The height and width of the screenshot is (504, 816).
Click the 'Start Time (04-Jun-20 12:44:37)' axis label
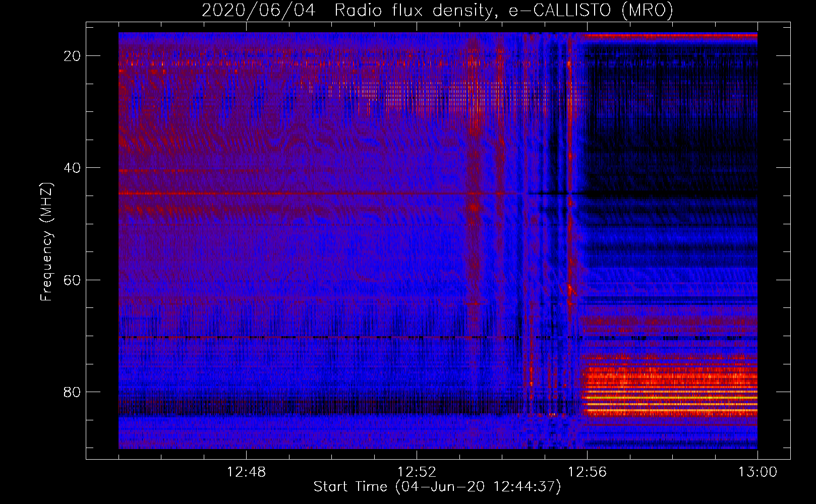click(437, 487)
